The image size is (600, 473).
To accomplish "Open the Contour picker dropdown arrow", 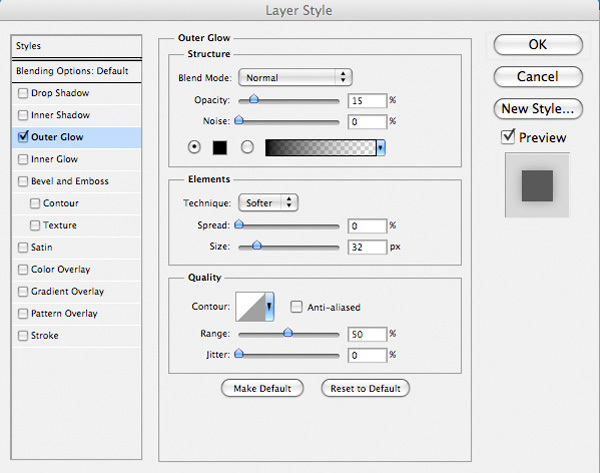I will pyautogui.click(x=269, y=307).
